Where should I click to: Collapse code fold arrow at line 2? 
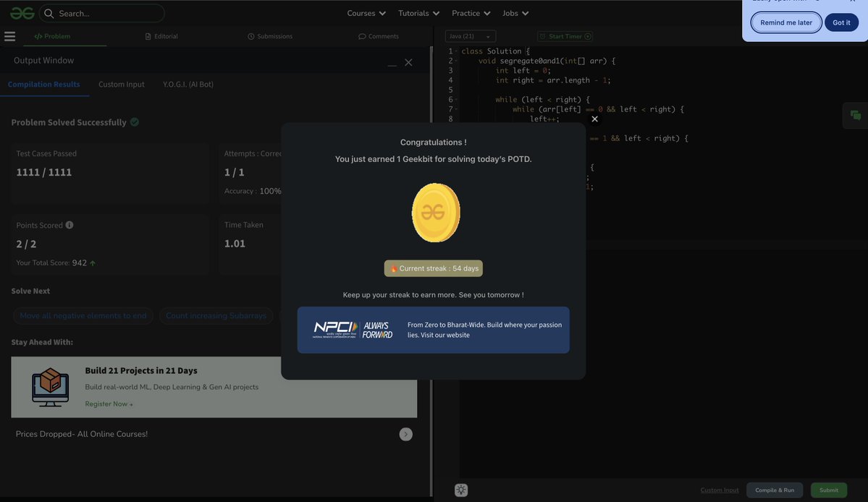[x=457, y=61]
